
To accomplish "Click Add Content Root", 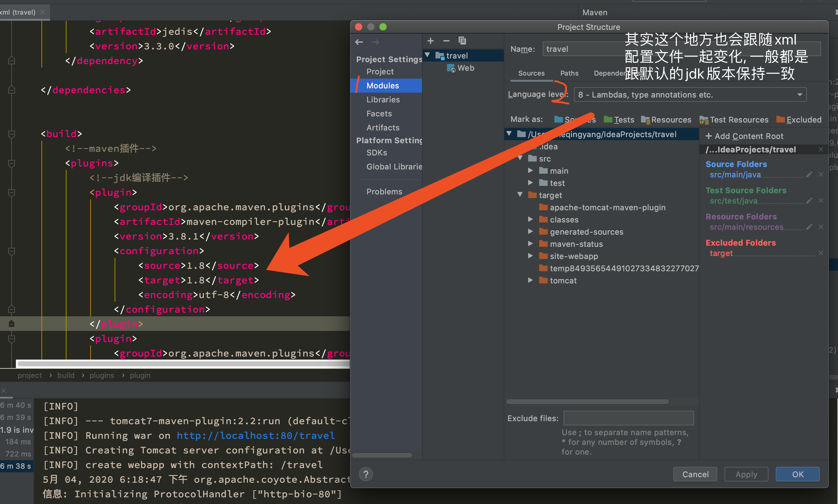I will coord(744,136).
